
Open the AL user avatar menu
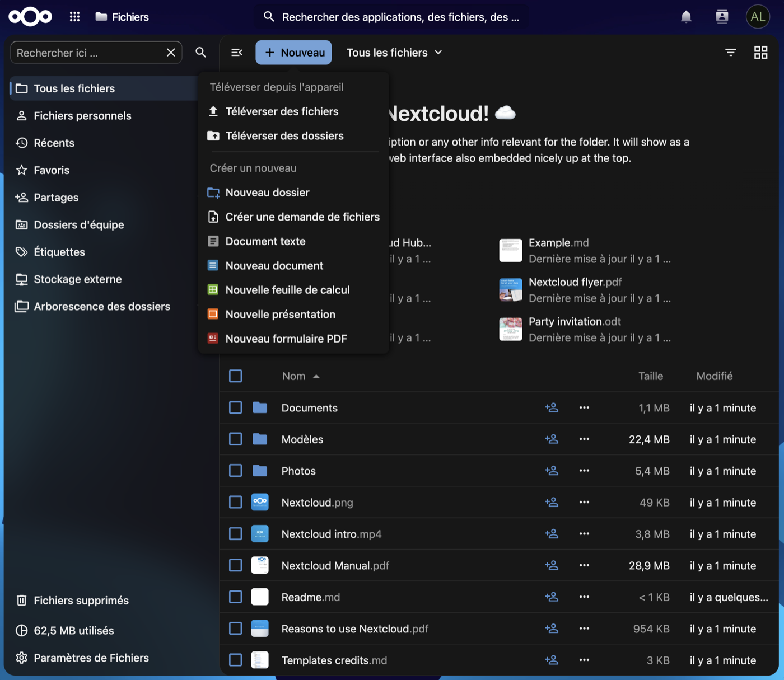pos(758,17)
